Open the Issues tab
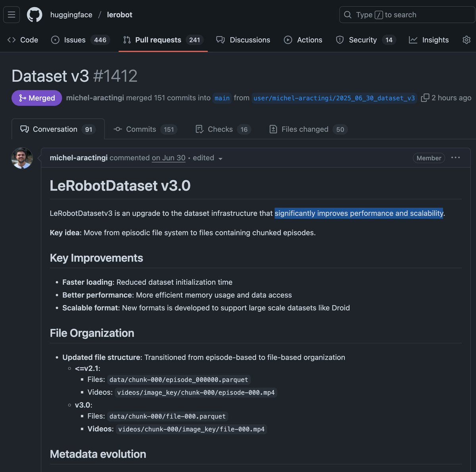The height and width of the screenshot is (472, 476). 81,40
